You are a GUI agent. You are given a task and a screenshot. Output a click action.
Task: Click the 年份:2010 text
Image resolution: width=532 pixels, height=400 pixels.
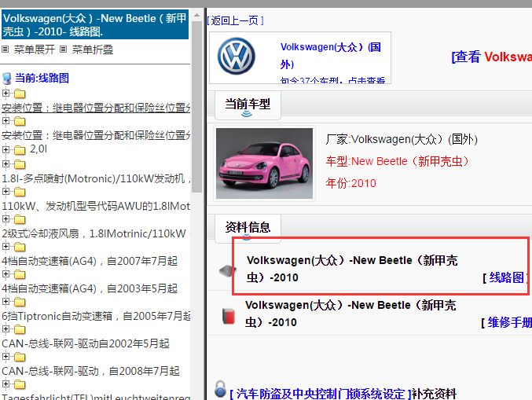(350, 183)
